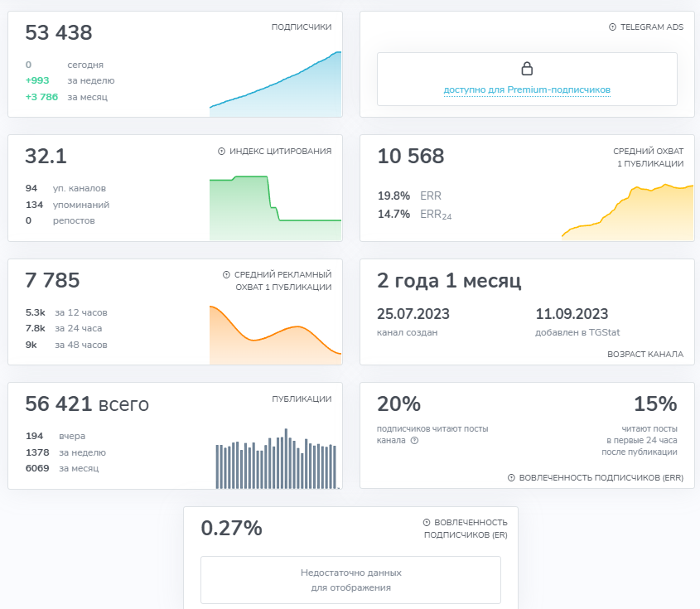Click the help icon after 'подписчиков читают посты канала'
The height and width of the screenshot is (609, 700).
coord(414,441)
